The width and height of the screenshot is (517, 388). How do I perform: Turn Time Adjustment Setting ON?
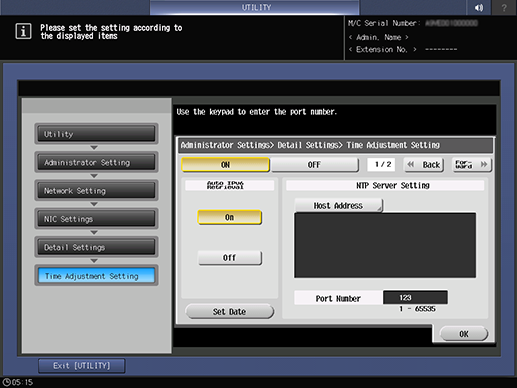225,165
